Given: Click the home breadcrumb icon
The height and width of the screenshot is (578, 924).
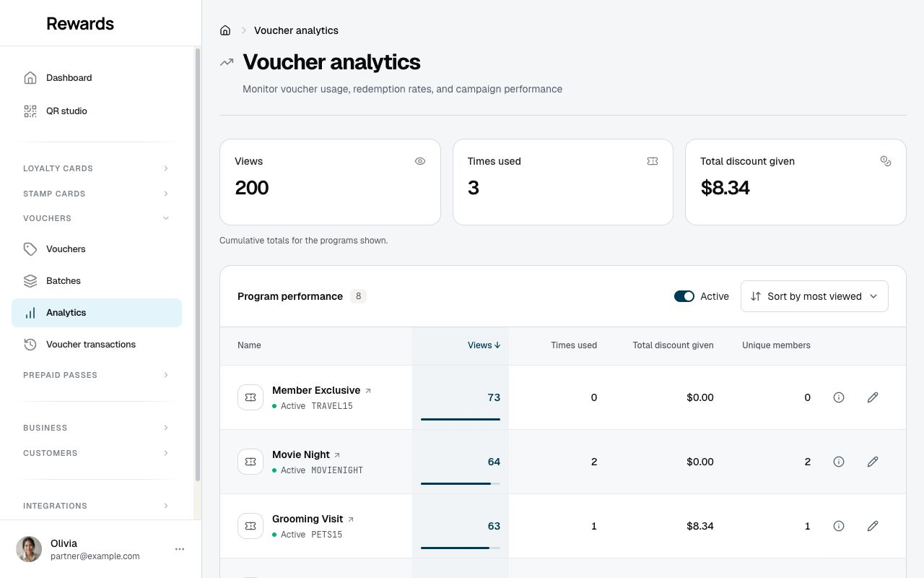Looking at the screenshot, I should click(x=225, y=30).
